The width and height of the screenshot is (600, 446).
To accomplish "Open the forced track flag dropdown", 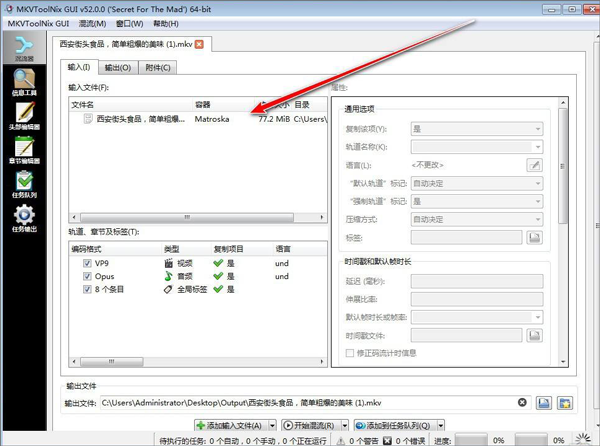I will (477, 201).
